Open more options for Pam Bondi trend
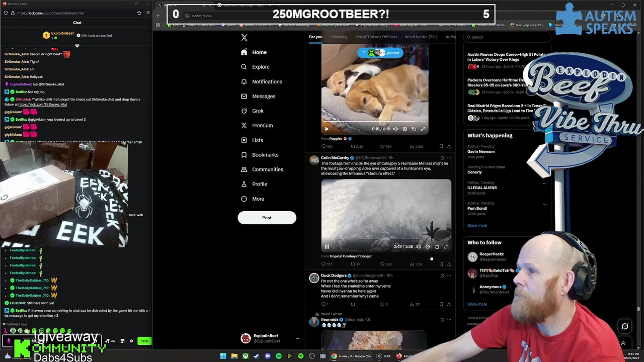Image resolution: width=644 pixels, height=362 pixels. (544, 204)
